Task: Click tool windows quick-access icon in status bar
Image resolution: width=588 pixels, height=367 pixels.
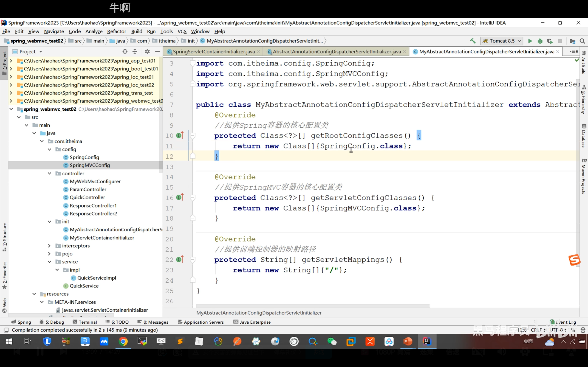Action: [x=6, y=330]
